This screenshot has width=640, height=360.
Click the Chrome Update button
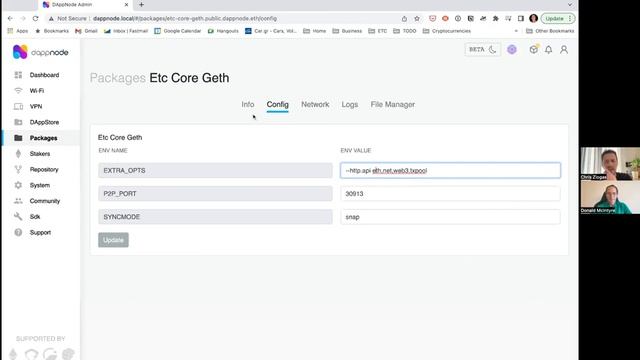(558, 19)
